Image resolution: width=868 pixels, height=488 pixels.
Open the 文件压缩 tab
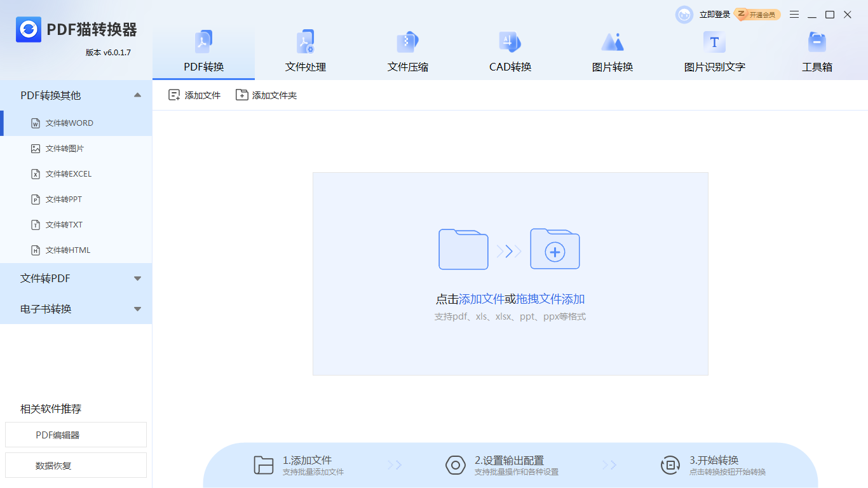click(408, 52)
